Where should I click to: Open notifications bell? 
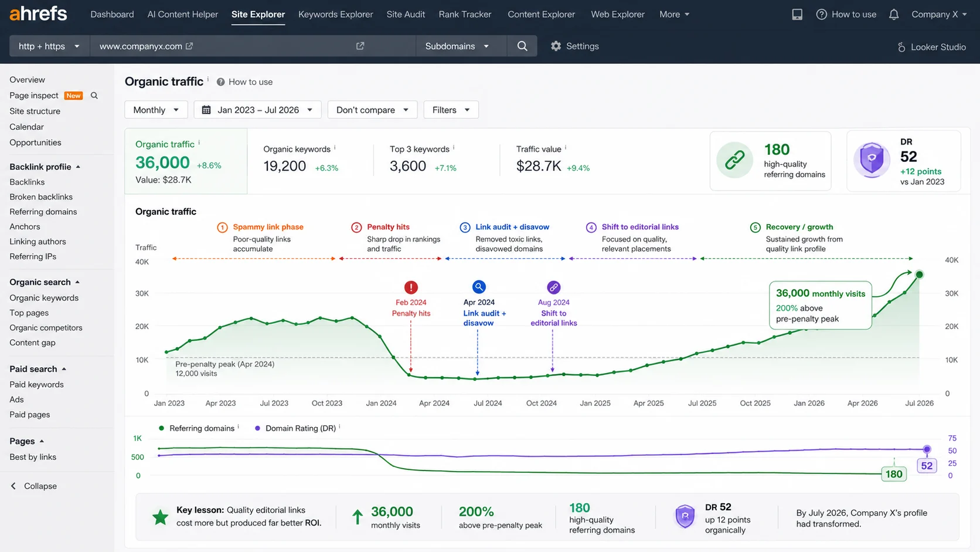(894, 14)
